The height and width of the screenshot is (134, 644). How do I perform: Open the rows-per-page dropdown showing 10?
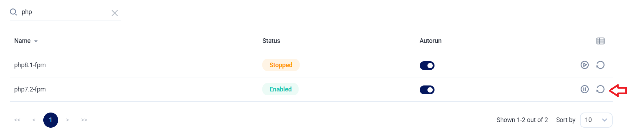pos(596,120)
